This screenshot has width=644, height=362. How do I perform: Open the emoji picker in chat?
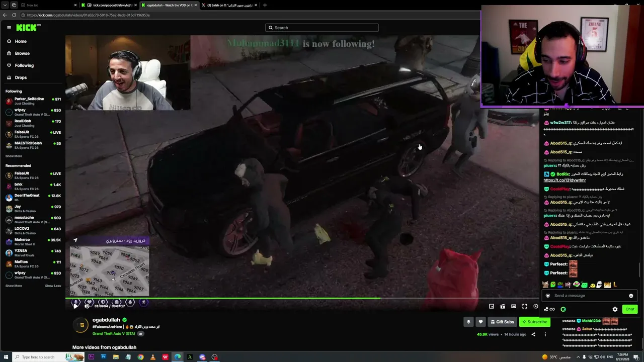pyautogui.click(x=631, y=296)
